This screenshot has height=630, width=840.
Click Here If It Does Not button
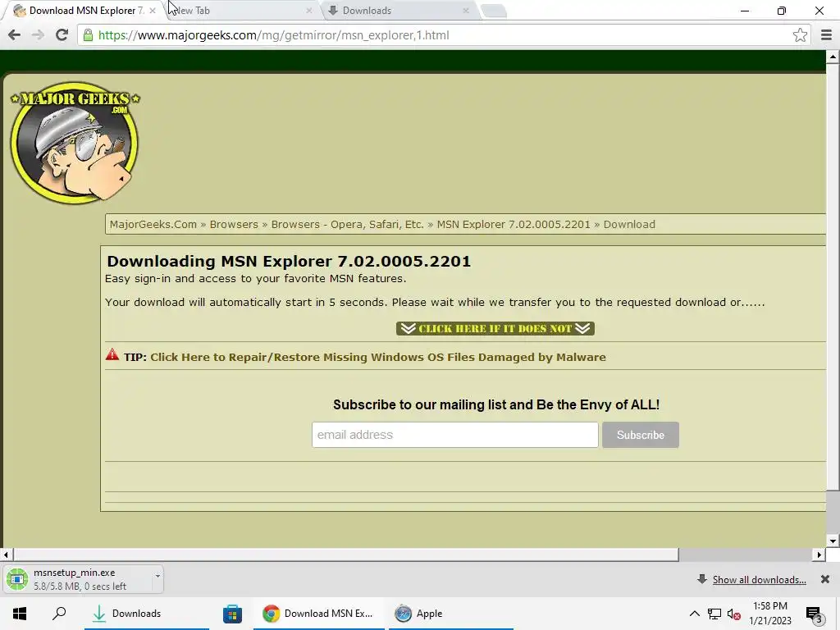pyautogui.click(x=495, y=328)
